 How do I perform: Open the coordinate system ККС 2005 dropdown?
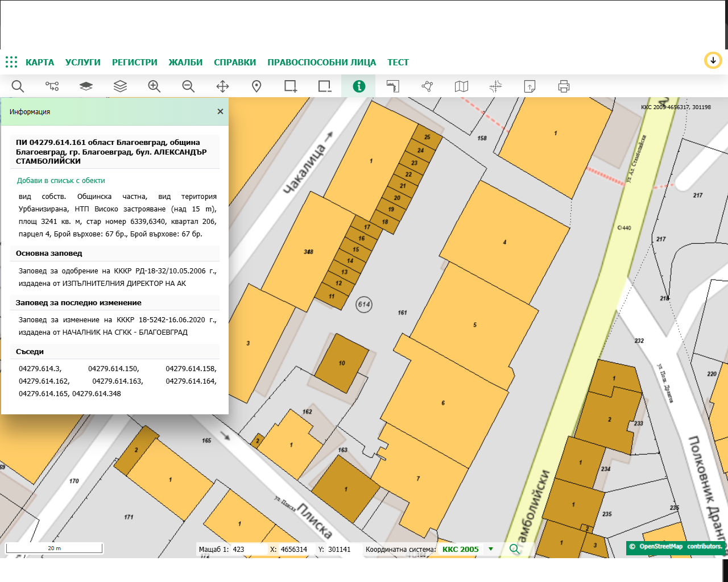(490, 549)
